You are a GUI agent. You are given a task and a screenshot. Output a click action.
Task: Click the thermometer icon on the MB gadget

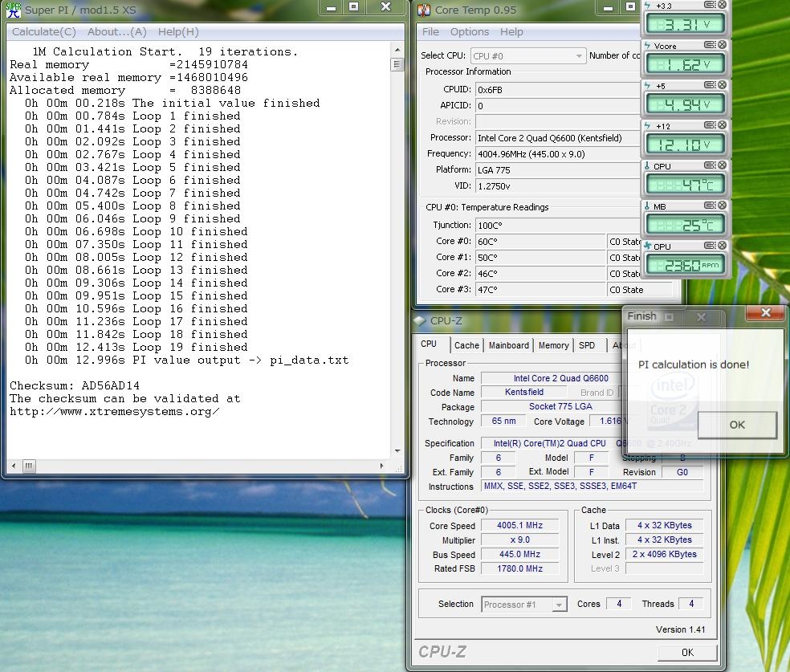tap(647, 206)
